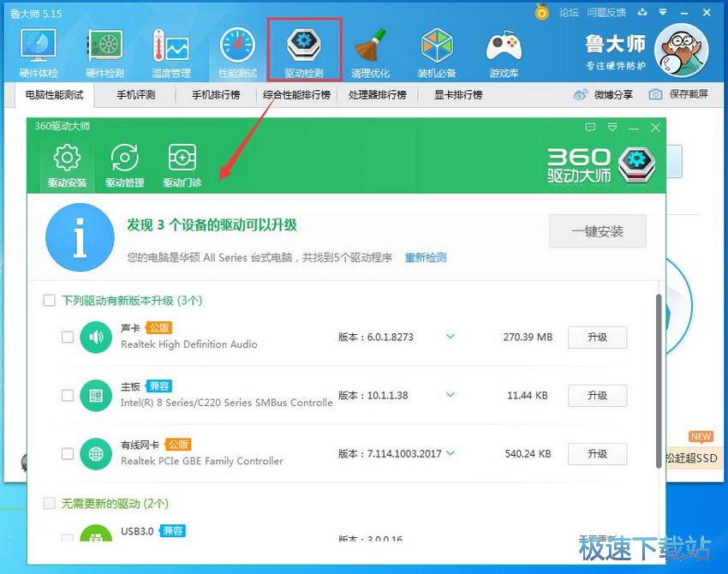Open 温度管理 temperature management icon

click(x=170, y=45)
